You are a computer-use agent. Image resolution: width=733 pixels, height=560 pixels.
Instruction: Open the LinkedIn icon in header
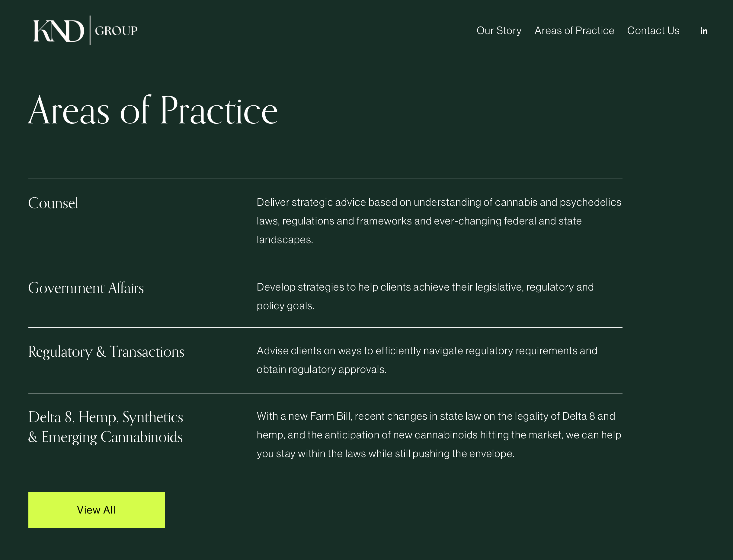coord(704,31)
